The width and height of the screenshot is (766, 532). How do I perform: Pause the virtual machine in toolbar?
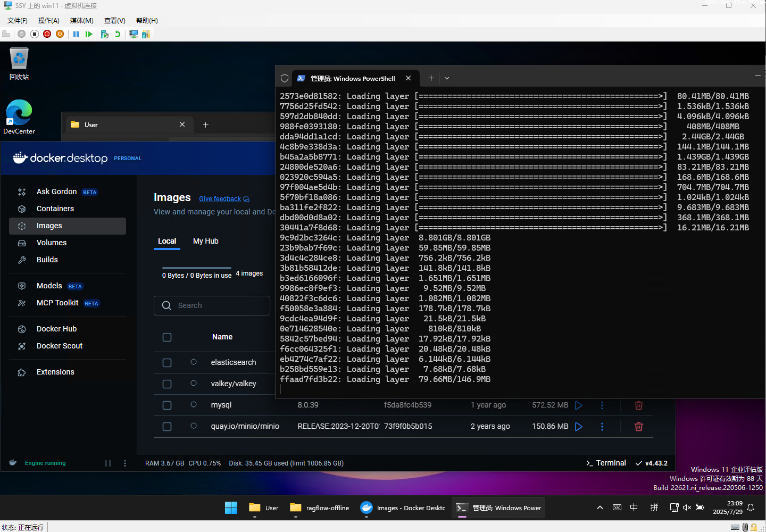click(76, 34)
